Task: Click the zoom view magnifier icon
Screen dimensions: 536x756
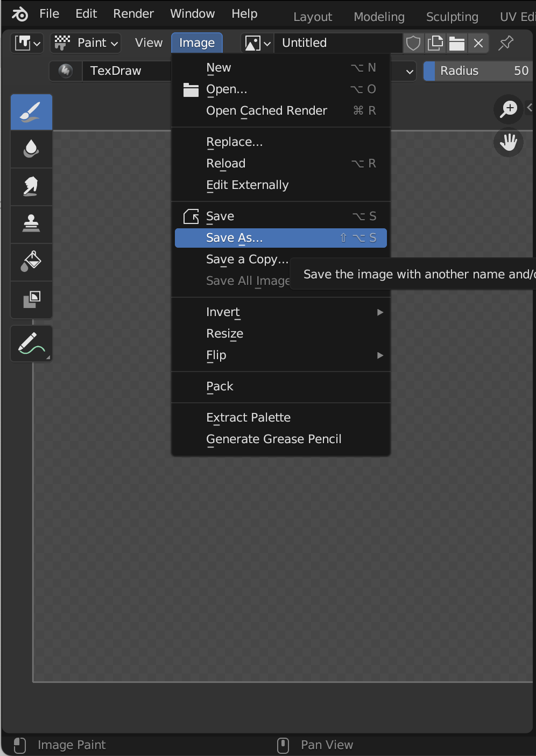Action: pyautogui.click(x=509, y=109)
